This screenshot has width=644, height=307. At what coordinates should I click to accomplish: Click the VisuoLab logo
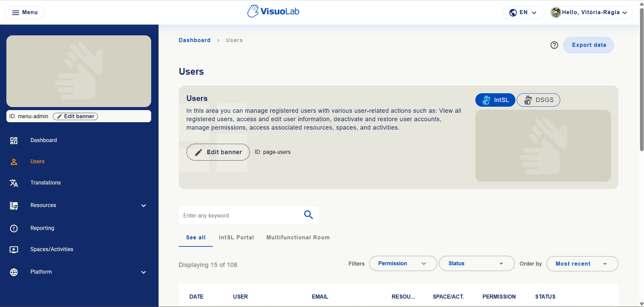(273, 11)
